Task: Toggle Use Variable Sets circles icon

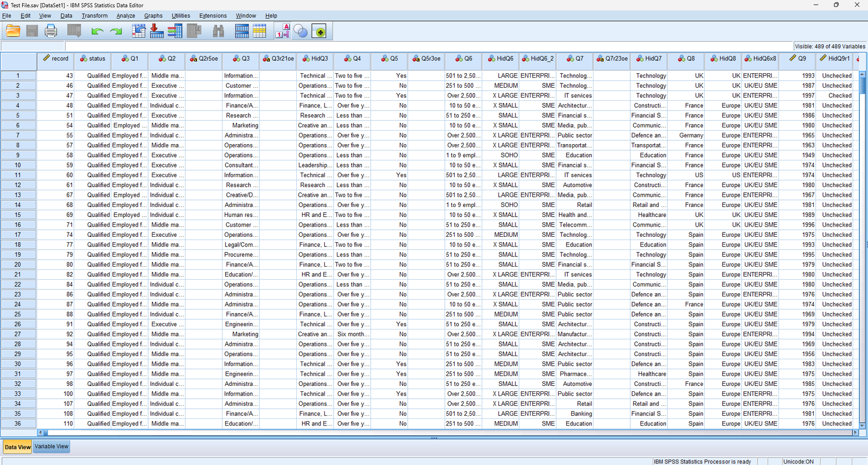Action: coord(301,31)
